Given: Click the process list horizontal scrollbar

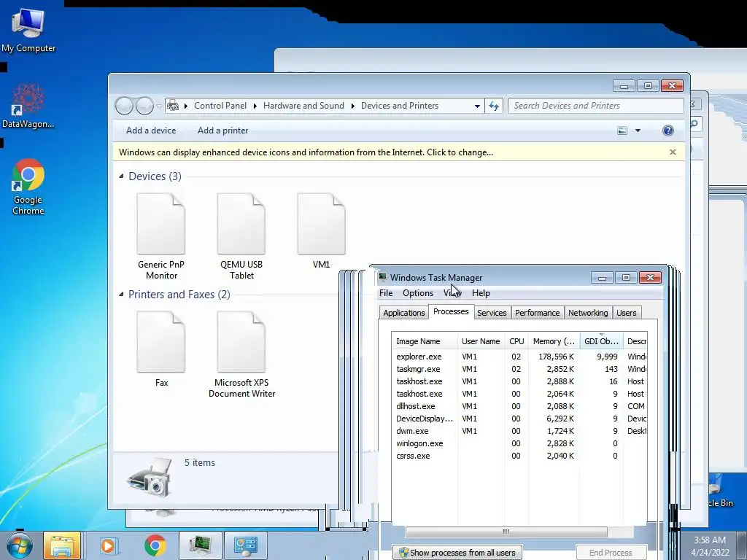Looking at the screenshot, I should click(x=506, y=532).
